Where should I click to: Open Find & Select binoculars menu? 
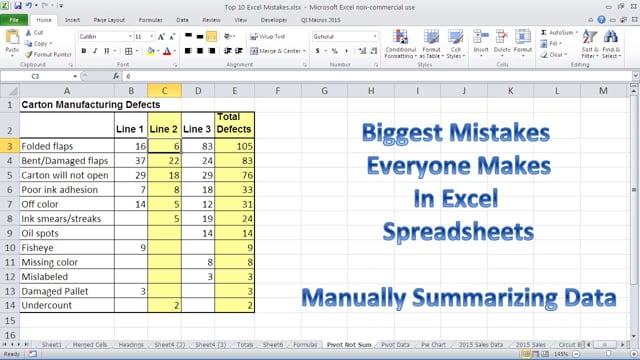point(611,44)
